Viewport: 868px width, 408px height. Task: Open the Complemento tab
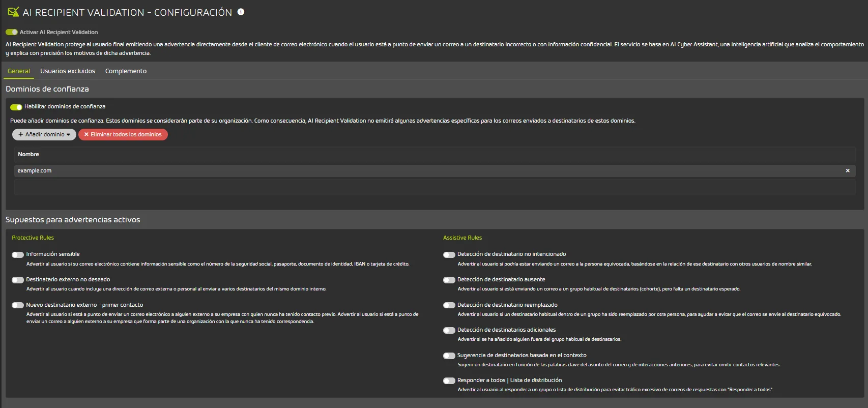tap(126, 71)
